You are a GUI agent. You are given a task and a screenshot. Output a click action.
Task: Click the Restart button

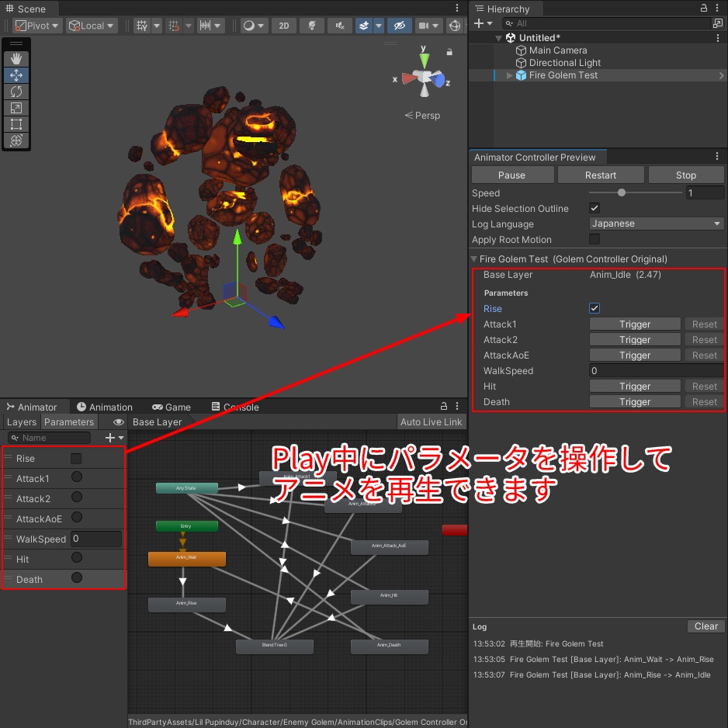coord(600,175)
